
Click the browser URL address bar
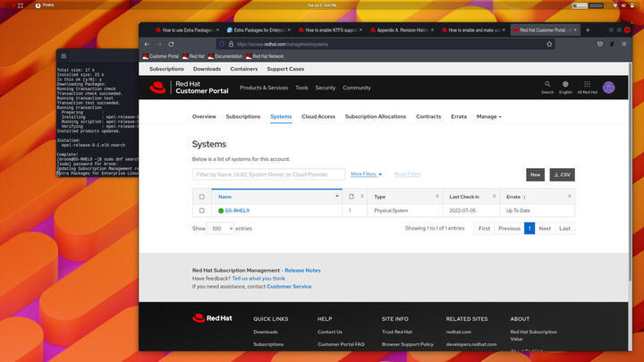(x=386, y=44)
